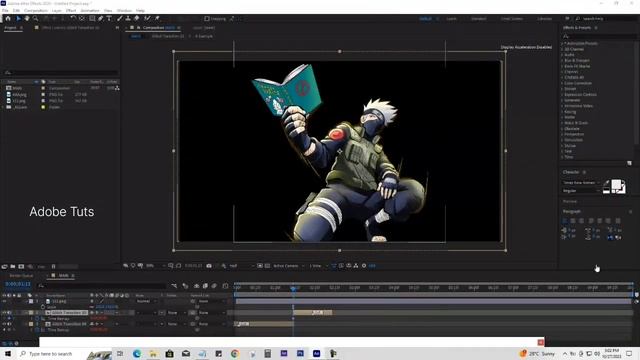The image size is (640, 360).
Task: Expand the Color Correction effects category
Action: (x=562, y=83)
